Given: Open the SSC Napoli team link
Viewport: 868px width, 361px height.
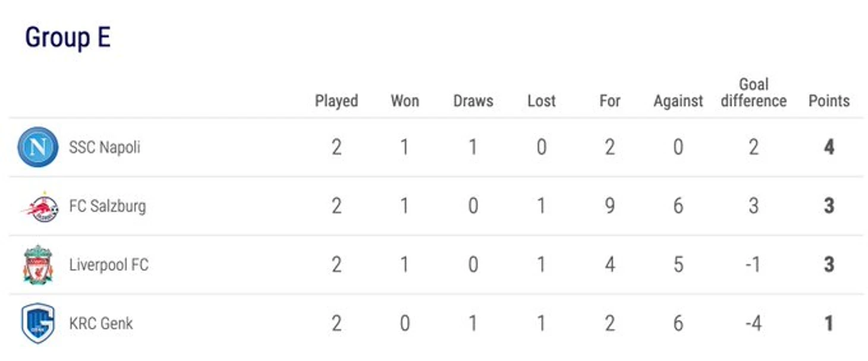Looking at the screenshot, I should click(x=105, y=147).
